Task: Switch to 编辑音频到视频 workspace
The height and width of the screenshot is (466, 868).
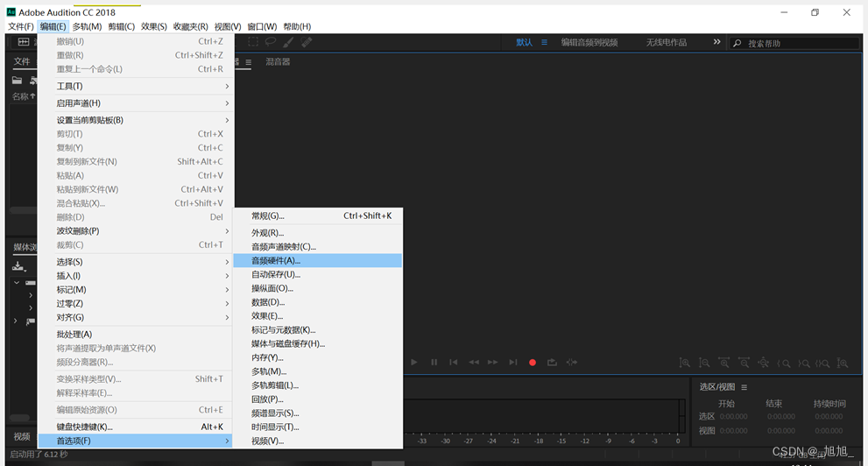Action: coord(589,42)
